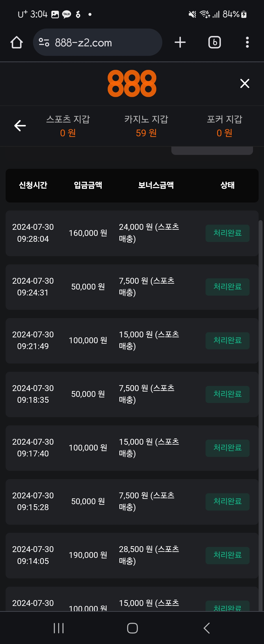Open a new tab with plus icon

point(180,42)
